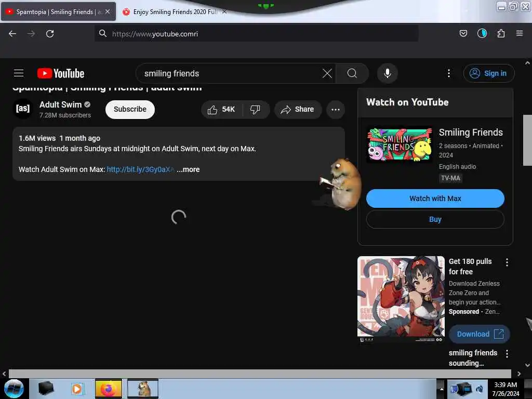Open the hamster app in taskbar
Viewport: 532px width, 399px height.
[x=143, y=389]
